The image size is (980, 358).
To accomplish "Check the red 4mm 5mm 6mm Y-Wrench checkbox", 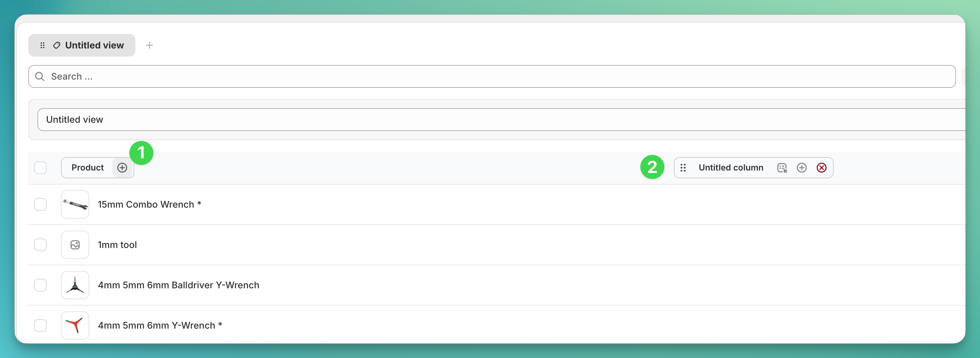I will [40, 325].
